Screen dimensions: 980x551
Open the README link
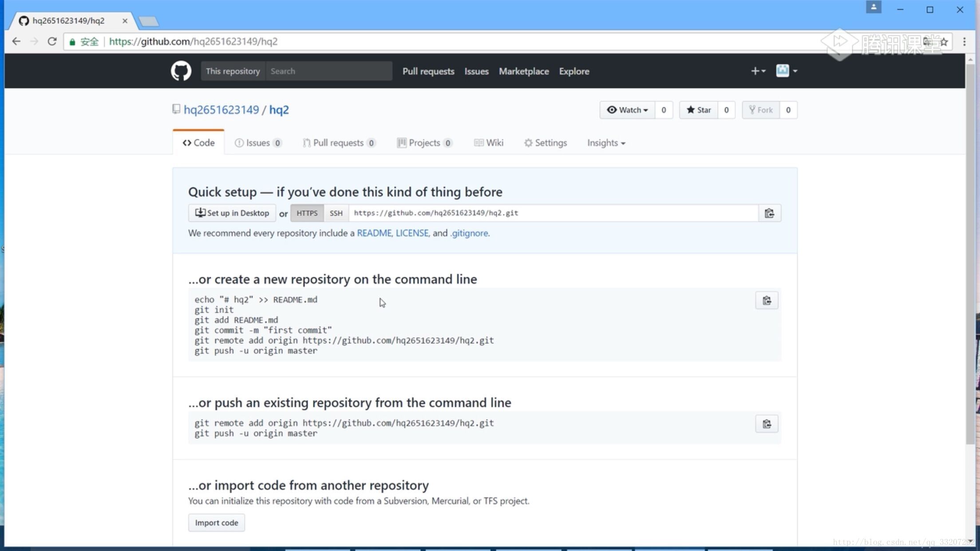(374, 233)
